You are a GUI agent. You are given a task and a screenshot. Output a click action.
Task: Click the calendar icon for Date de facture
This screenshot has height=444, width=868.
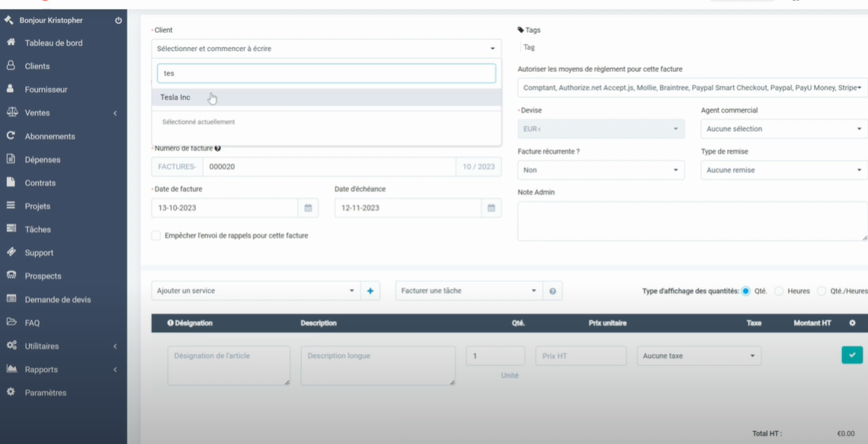coord(308,208)
